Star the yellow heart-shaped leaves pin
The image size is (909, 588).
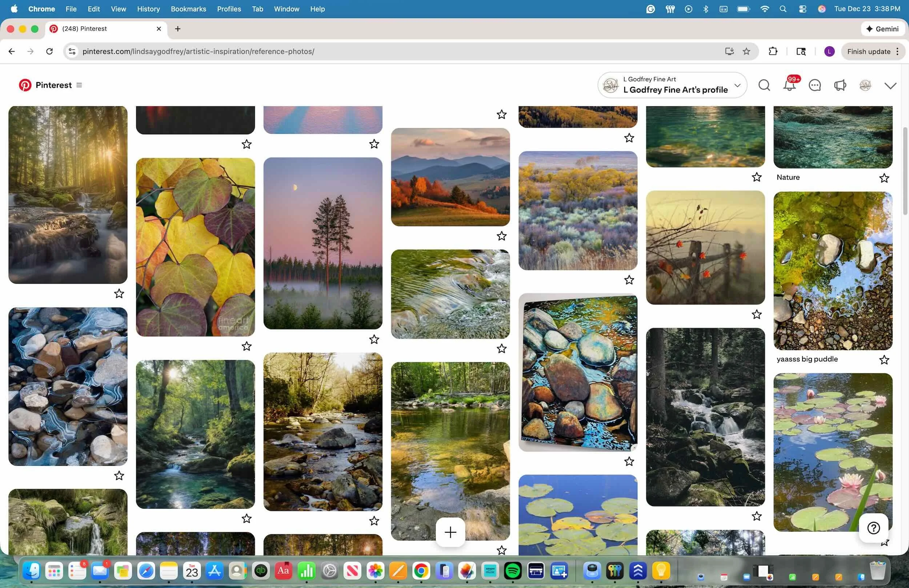click(x=247, y=346)
